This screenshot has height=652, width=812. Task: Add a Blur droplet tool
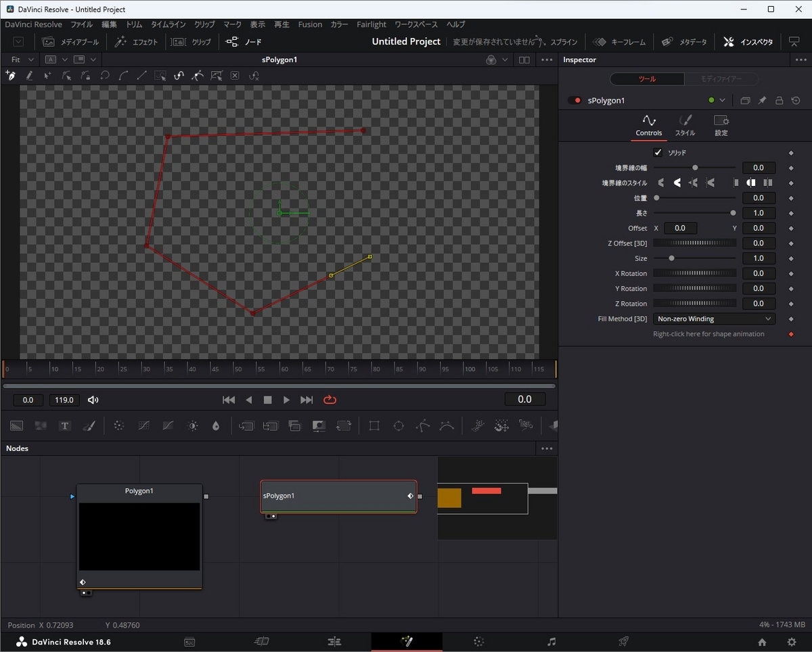tap(216, 426)
